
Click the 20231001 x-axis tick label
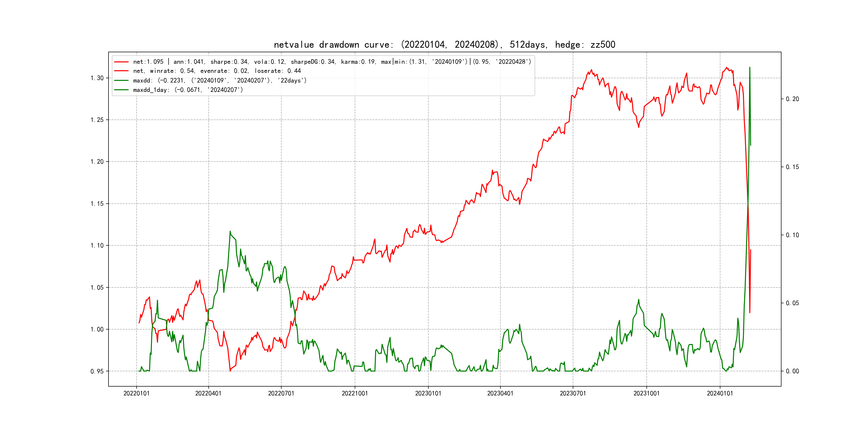coord(646,393)
